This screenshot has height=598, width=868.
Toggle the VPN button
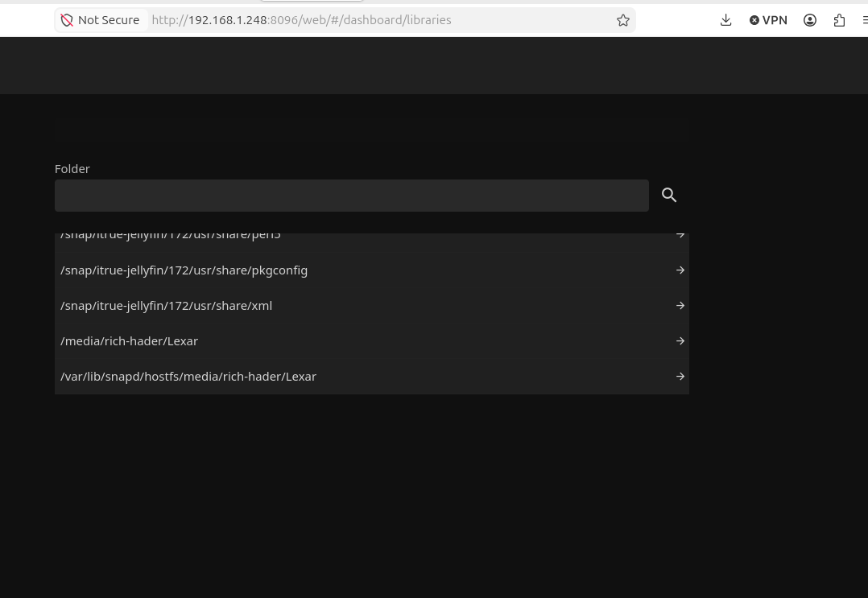coord(768,20)
